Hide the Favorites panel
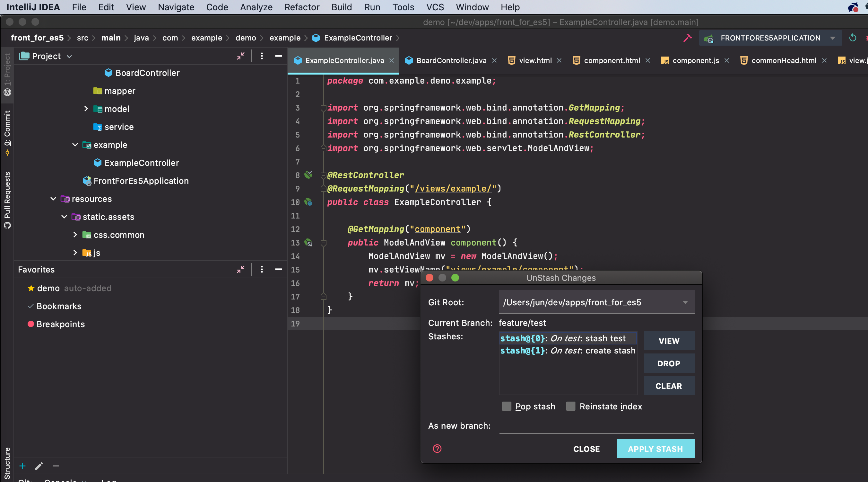This screenshot has width=868, height=482. [278, 269]
